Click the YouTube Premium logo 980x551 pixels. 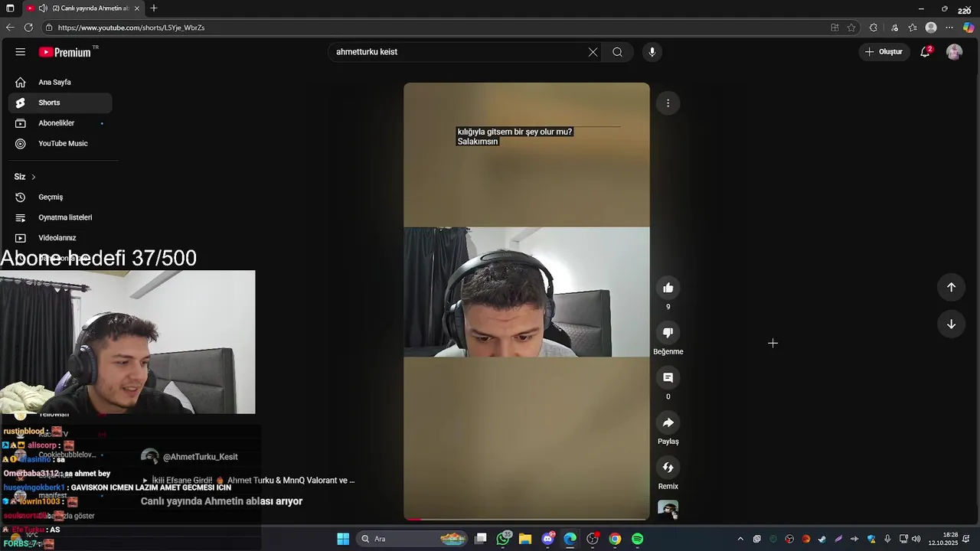click(67, 52)
